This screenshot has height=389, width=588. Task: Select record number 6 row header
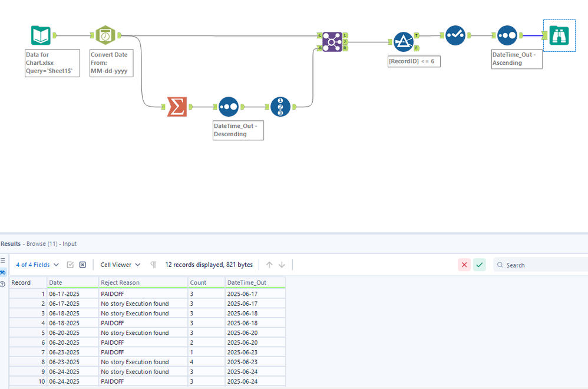(28, 342)
